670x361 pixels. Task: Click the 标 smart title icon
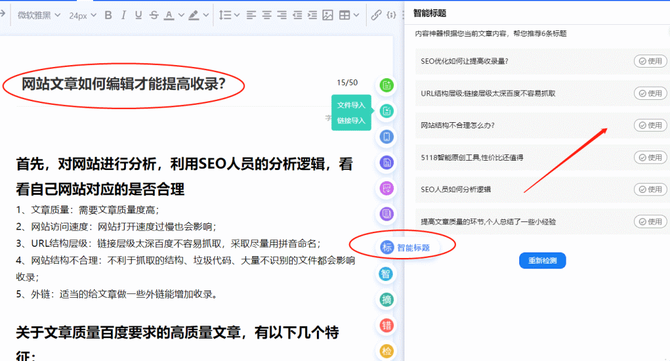coord(387,247)
